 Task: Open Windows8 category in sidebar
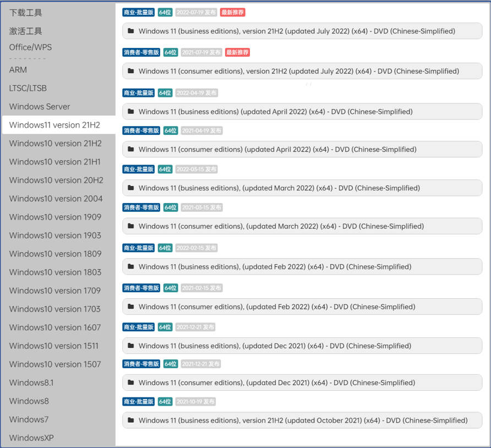coord(29,401)
